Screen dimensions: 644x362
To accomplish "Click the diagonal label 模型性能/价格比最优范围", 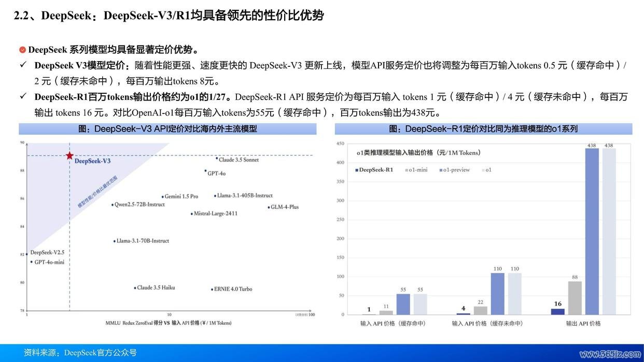I will click(x=98, y=192).
